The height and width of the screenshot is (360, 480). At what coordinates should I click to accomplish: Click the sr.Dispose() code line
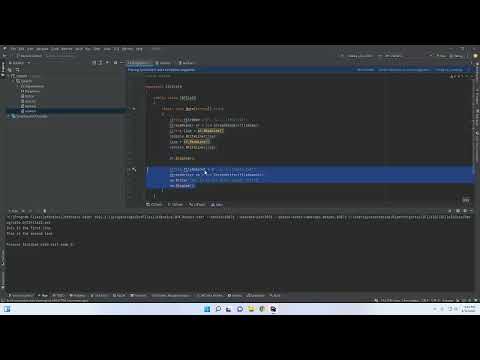point(182,158)
